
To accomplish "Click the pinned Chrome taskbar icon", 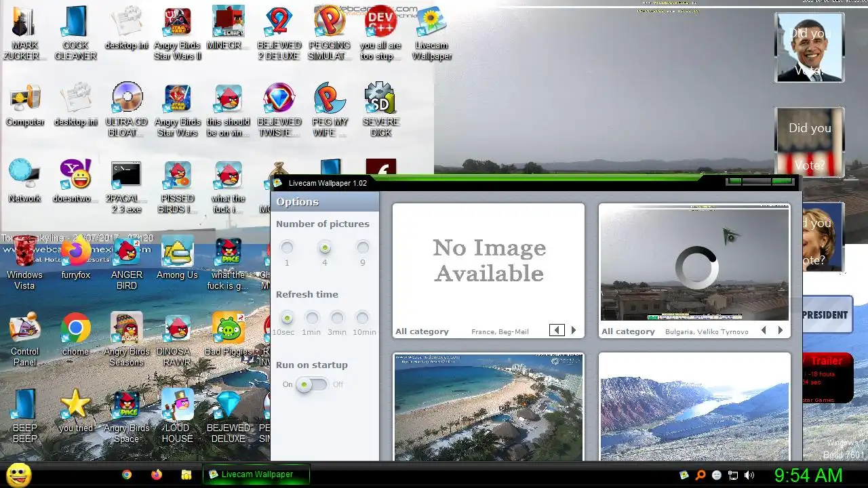I will [127, 475].
